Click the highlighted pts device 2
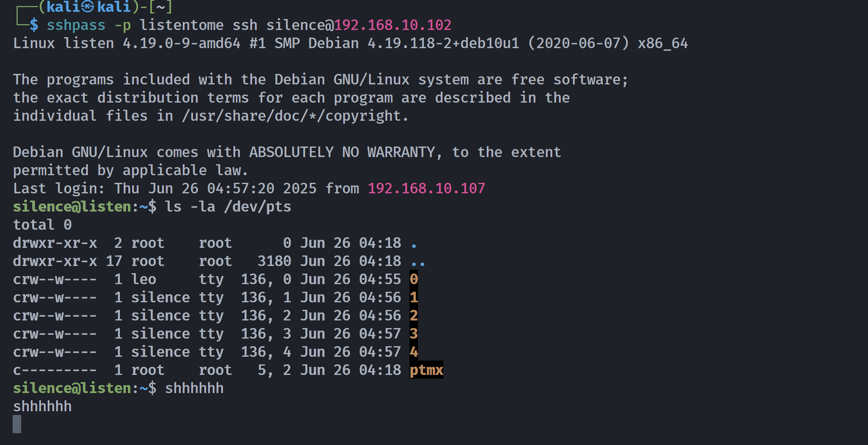Screen dimensions: 868x445 click(x=414, y=315)
